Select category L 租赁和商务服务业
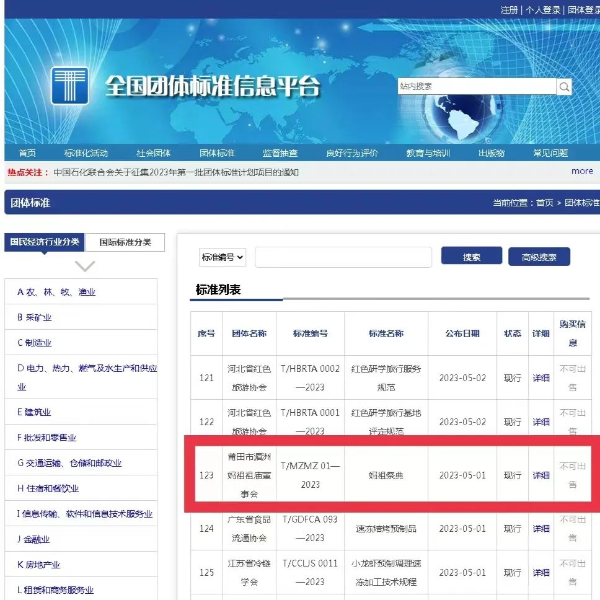Viewport: 600px width, 600px height. click(x=55, y=590)
